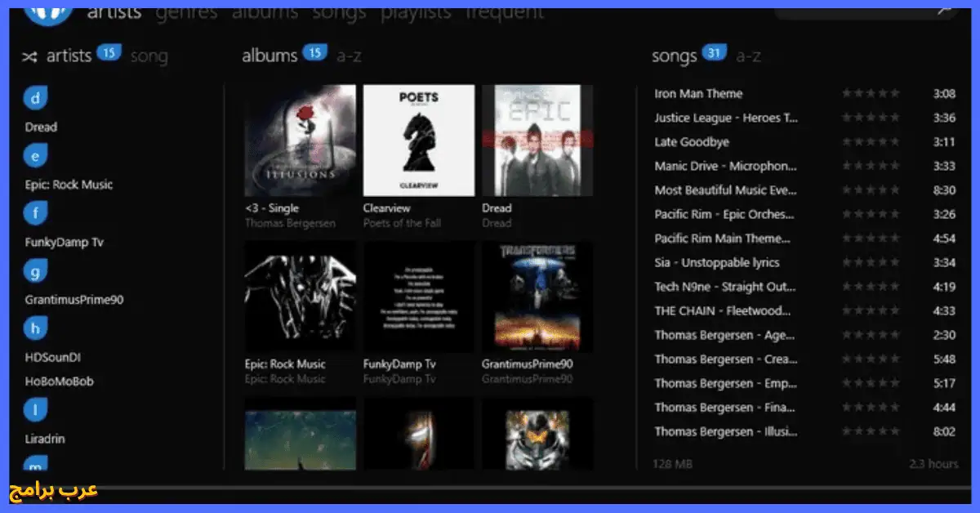Jump to letter f artist group
Image resolution: width=980 pixels, height=513 pixels.
coord(35,213)
